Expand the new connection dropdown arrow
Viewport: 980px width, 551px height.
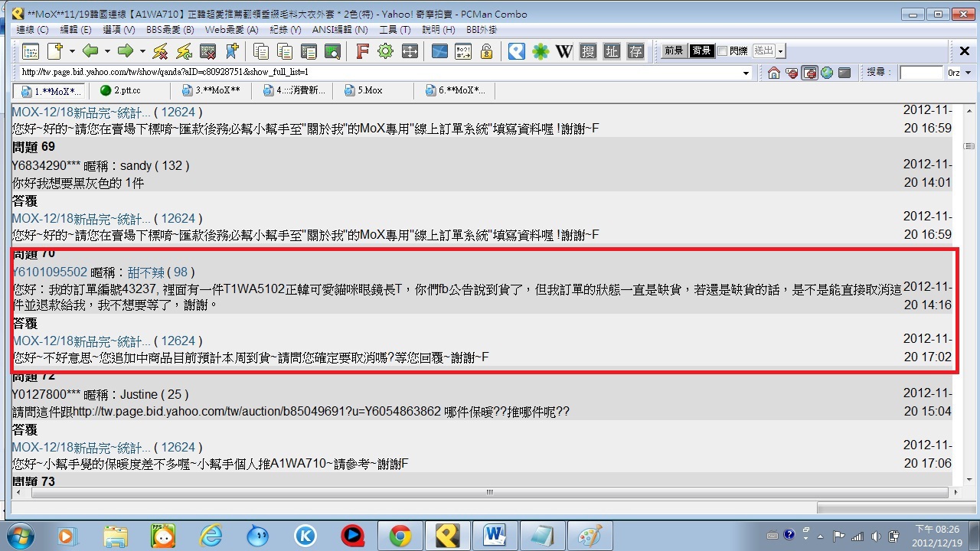click(x=72, y=51)
